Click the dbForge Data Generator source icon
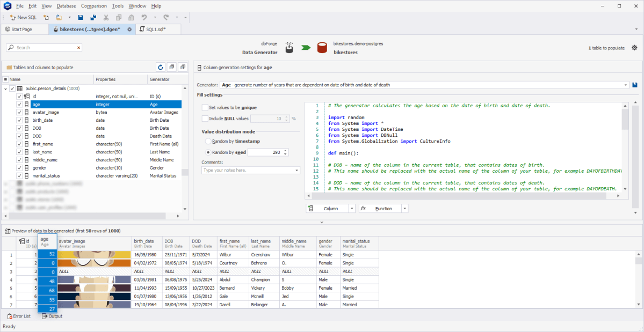644x332 pixels. pos(290,48)
